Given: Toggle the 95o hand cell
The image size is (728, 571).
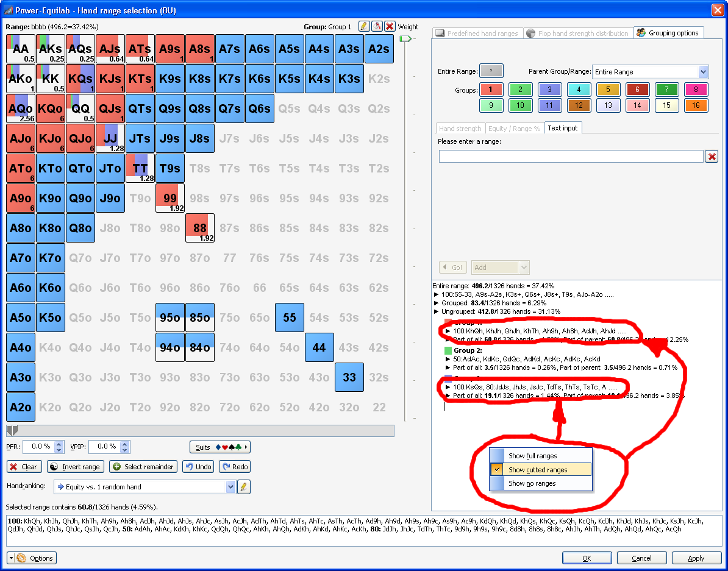Looking at the screenshot, I should [170, 317].
